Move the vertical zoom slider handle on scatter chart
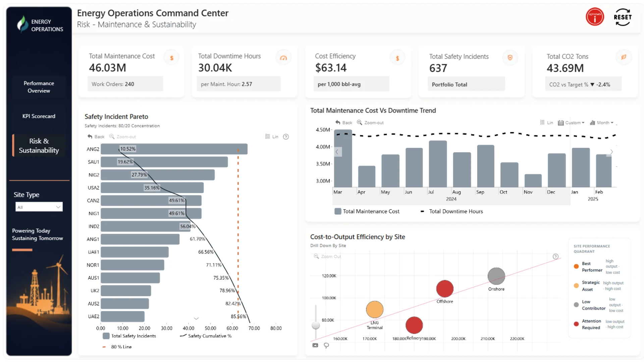The height and width of the screenshot is (362, 644). pyautogui.click(x=316, y=325)
